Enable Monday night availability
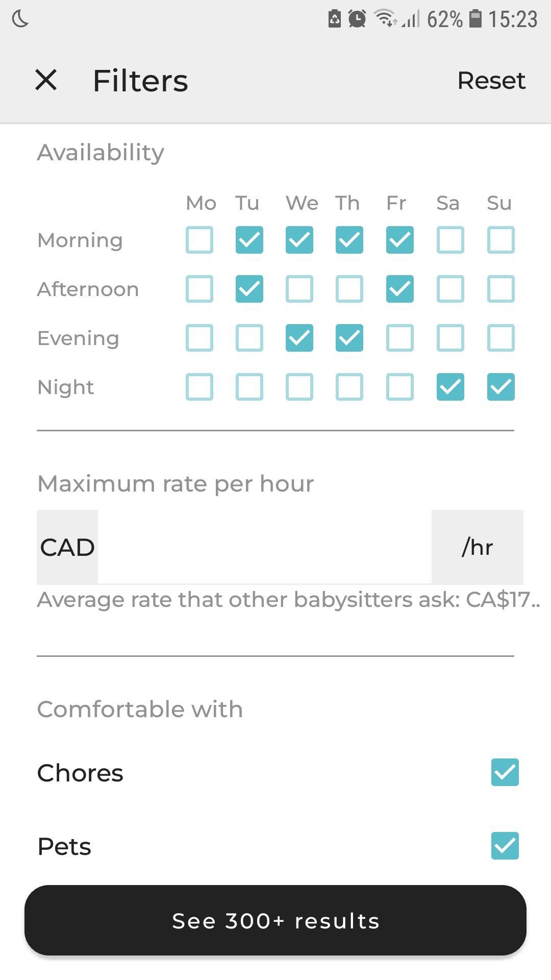The height and width of the screenshot is (980, 551). [x=199, y=387]
